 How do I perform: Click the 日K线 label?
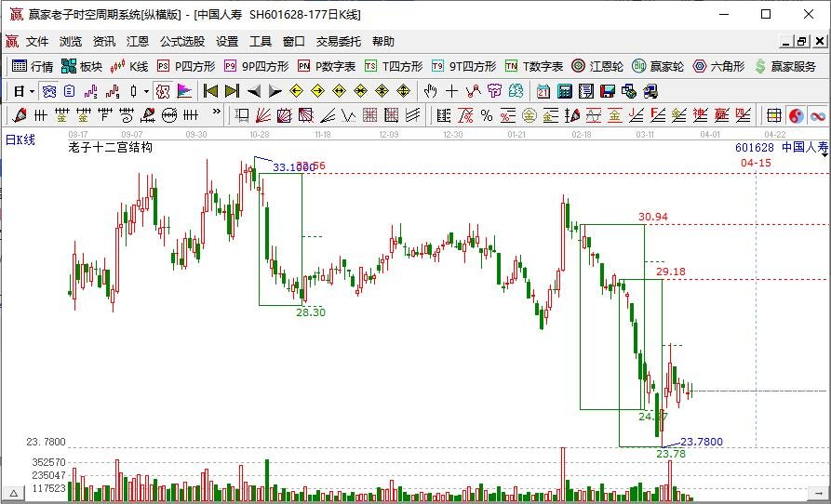pyautogui.click(x=20, y=139)
